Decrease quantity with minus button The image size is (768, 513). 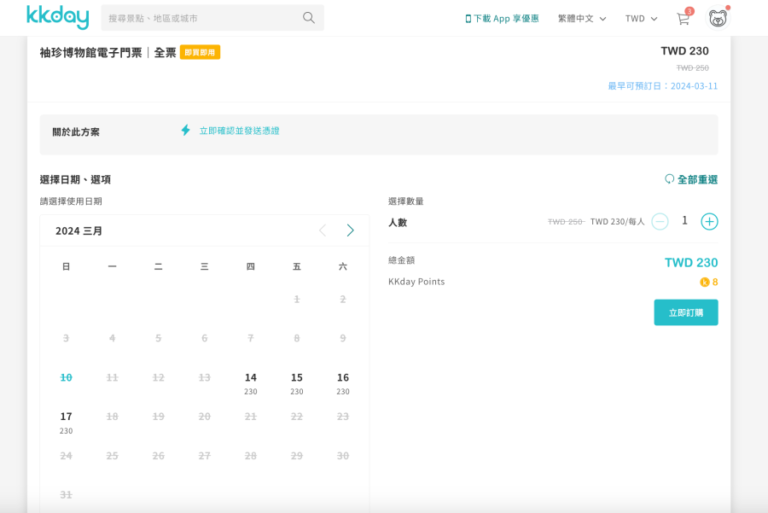pyautogui.click(x=660, y=222)
